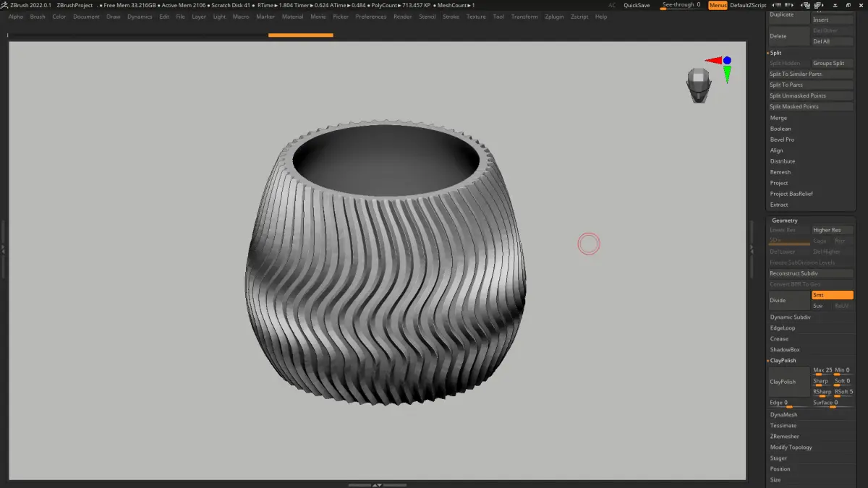Click Reconstruct Subdiv button
This screenshot has height=488, width=868.
811,273
